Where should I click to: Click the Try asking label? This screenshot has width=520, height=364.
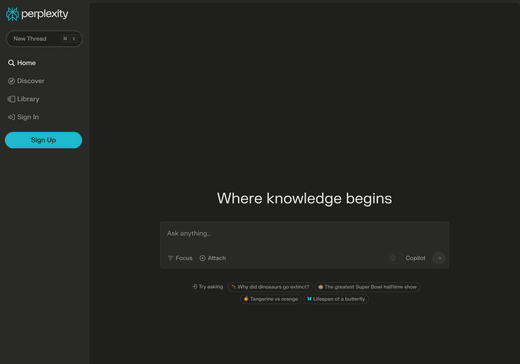tap(211, 287)
